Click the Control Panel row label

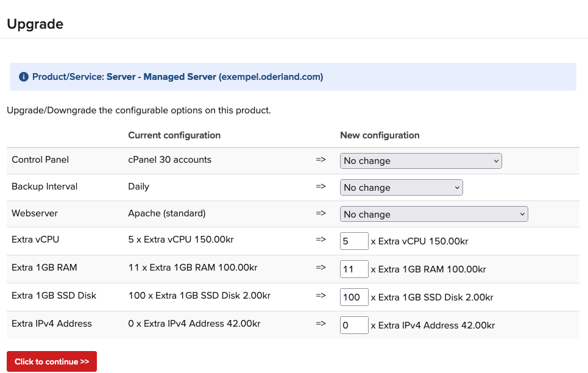coord(40,160)
